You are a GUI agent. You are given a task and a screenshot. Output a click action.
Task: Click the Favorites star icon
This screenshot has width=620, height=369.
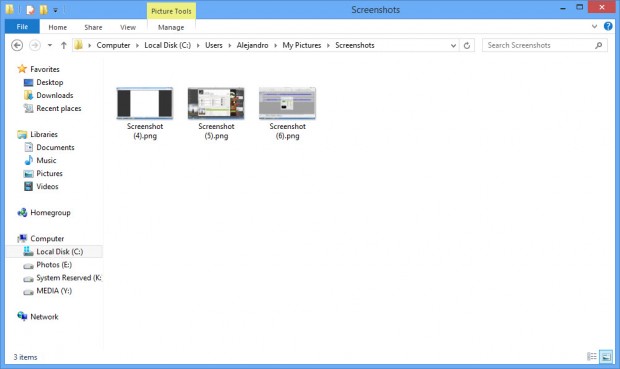pyautogui.click(x=22, y=69)
